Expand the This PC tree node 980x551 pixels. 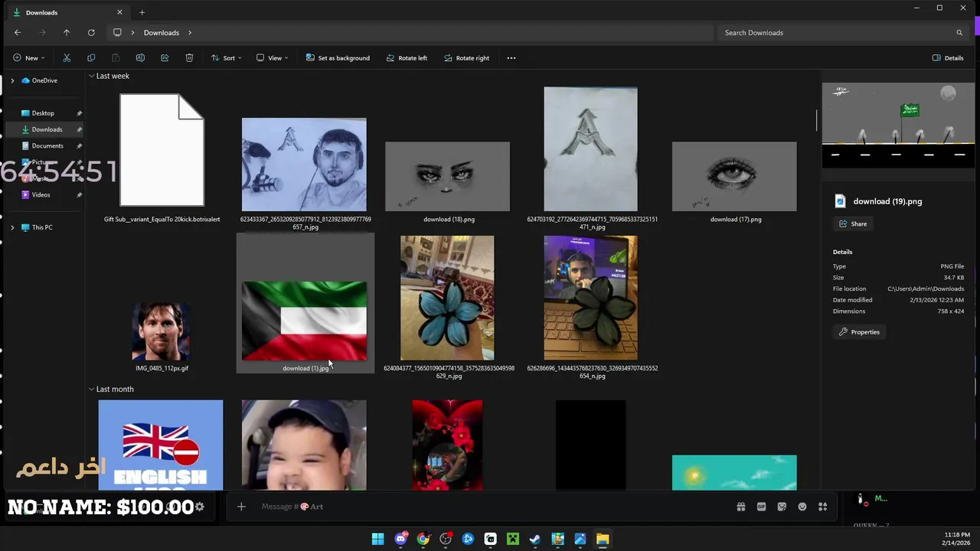(x=12, y=227)
